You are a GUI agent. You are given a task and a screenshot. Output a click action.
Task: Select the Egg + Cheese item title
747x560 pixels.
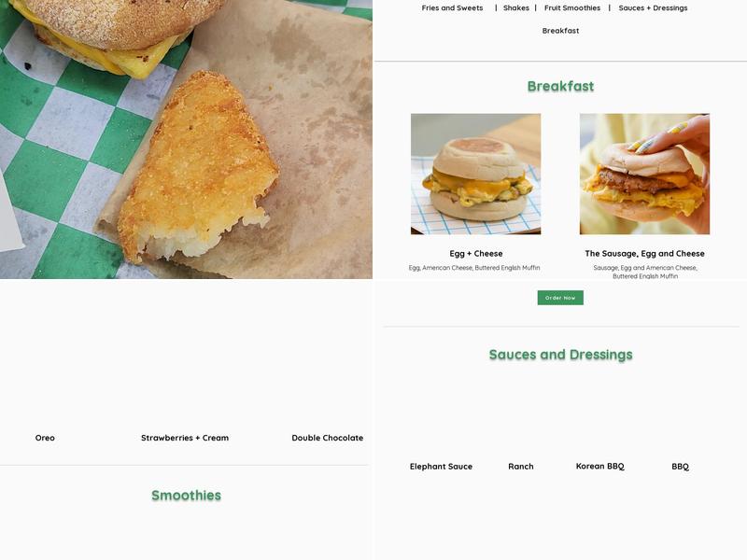pos(475,254)
